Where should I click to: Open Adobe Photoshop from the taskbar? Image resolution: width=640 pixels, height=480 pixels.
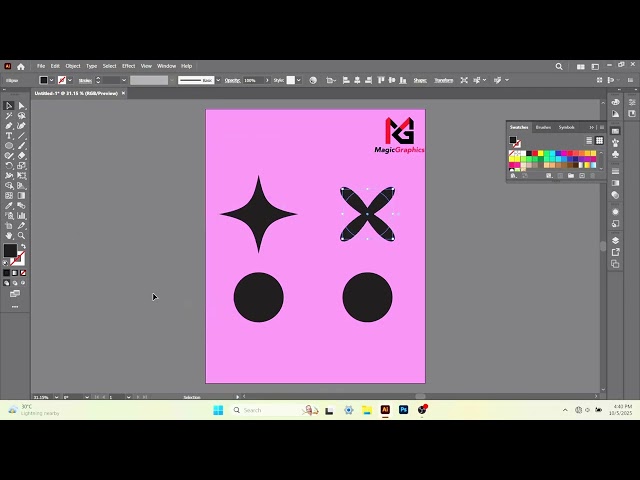[x=403, y=410]
